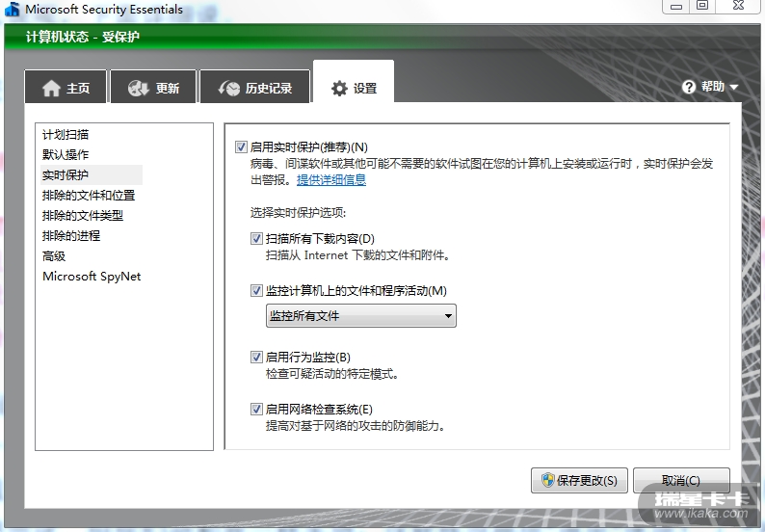
Task: Click the 检查可疑活动的特定模式 description
Action: (x=331, y=374)
